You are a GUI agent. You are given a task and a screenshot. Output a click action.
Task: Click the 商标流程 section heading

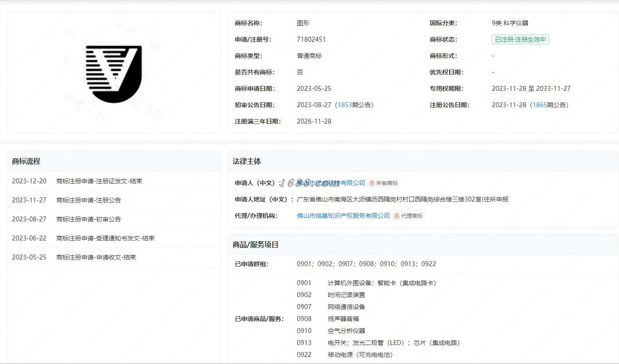(26, 162)
